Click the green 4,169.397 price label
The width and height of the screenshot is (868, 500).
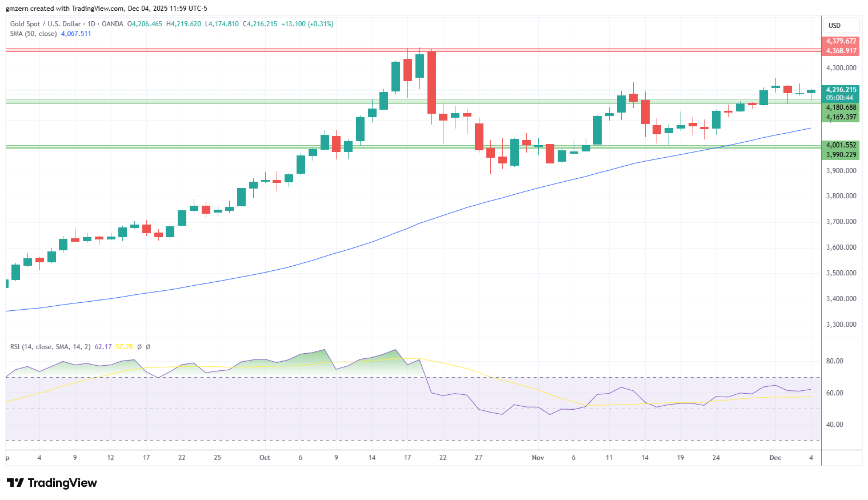click(x=841, y=117)
